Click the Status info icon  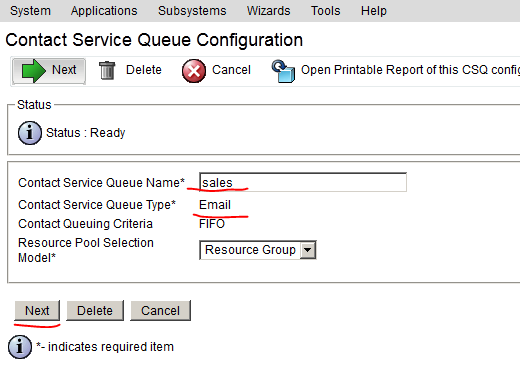point(30,133)
